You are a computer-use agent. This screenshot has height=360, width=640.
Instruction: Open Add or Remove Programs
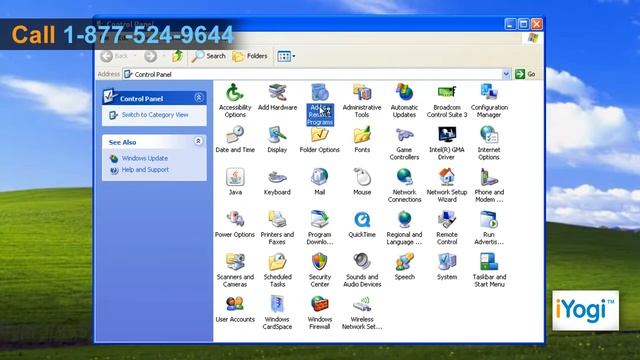320,104
